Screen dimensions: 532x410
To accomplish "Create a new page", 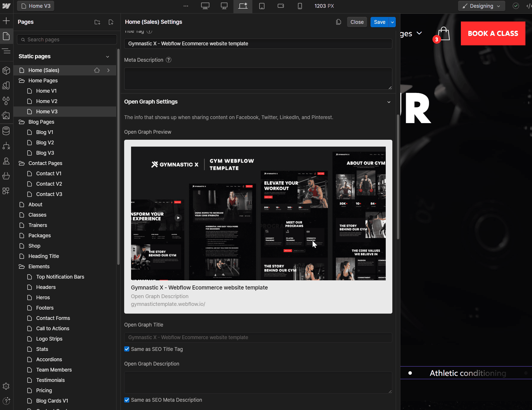I will (x=111, y=22).
